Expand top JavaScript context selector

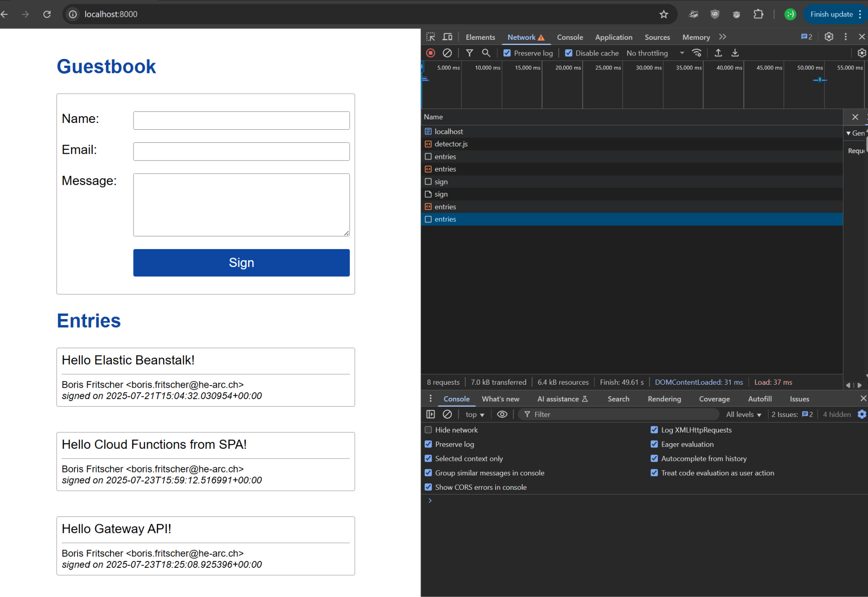(475, 414)
